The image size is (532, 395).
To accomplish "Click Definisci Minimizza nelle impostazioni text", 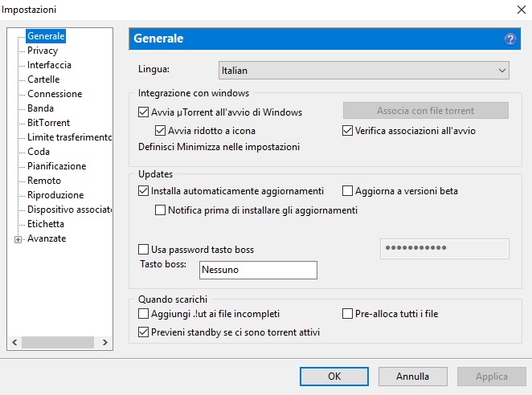I will click(219, 147).
